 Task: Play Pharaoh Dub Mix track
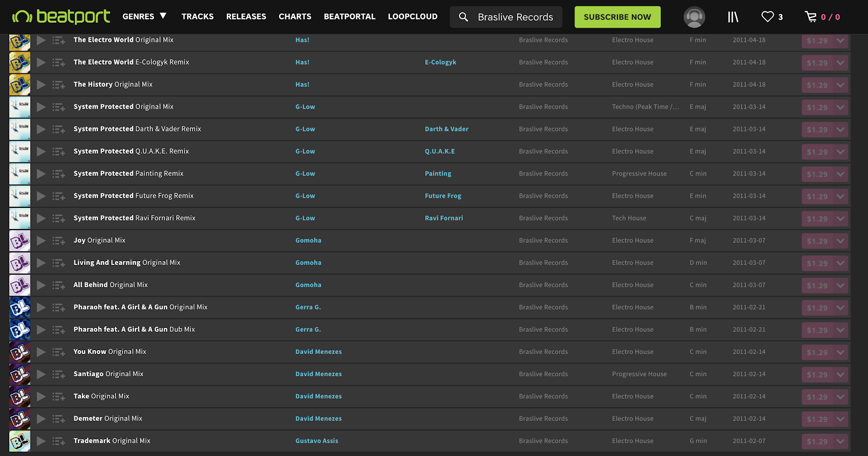(x=41, y=330)
